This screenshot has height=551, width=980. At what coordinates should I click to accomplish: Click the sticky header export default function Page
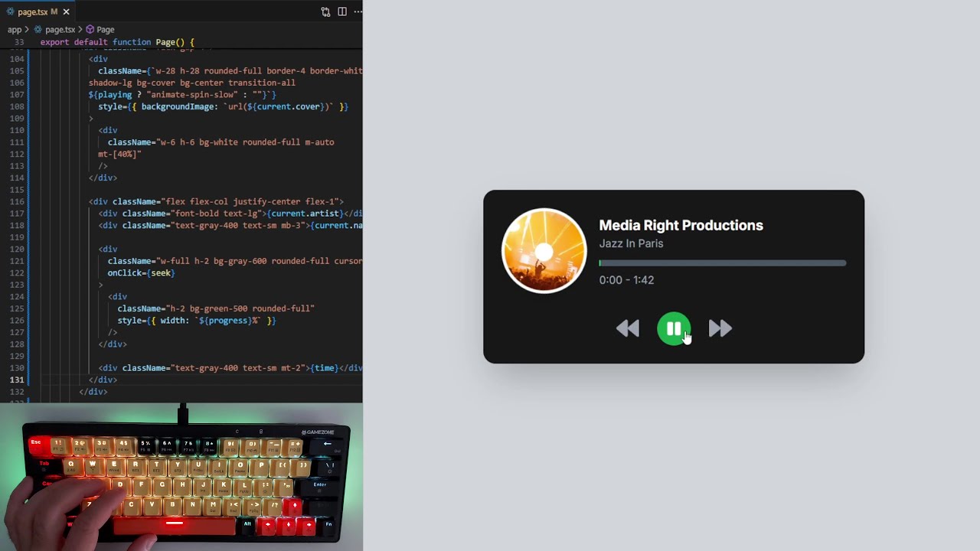(117, 42)
